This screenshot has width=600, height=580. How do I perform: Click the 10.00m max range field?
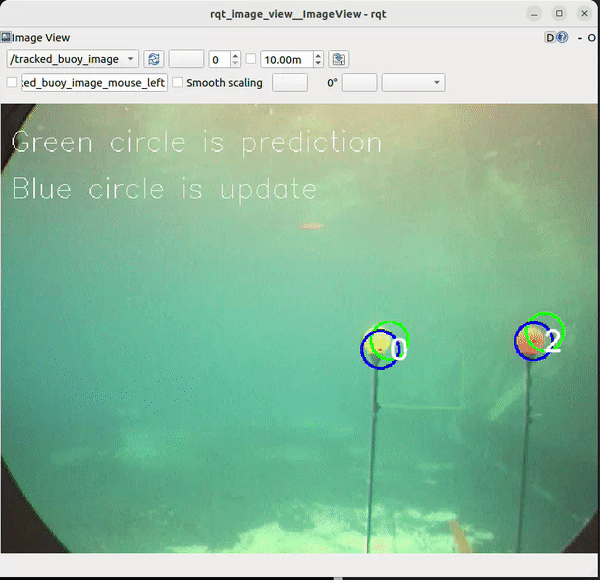287,60
